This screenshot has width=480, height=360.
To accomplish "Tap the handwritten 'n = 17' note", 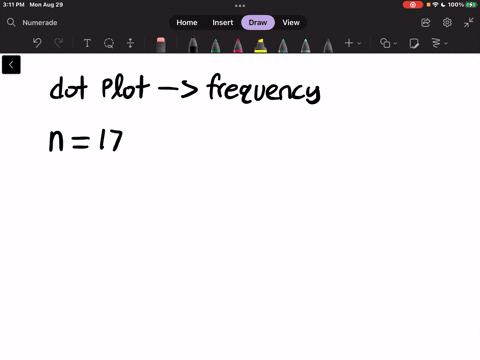I will [x=86, y=140].
